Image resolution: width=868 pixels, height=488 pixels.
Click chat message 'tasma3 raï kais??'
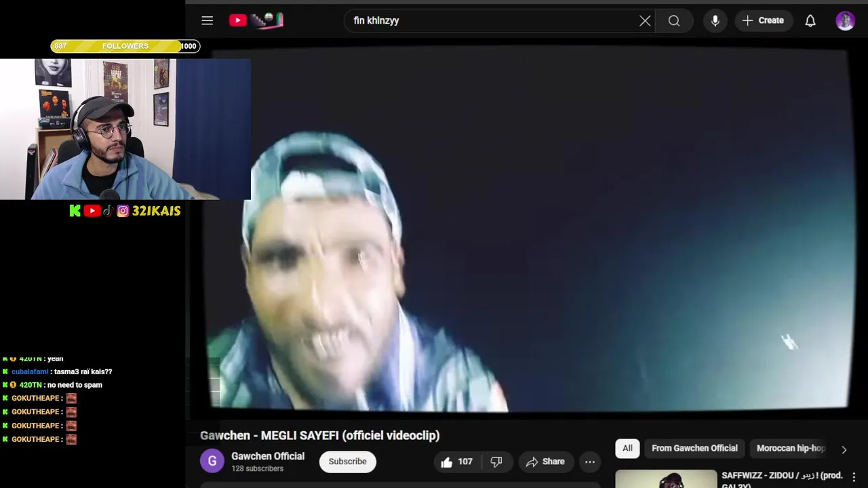click(x=83, y=371)
